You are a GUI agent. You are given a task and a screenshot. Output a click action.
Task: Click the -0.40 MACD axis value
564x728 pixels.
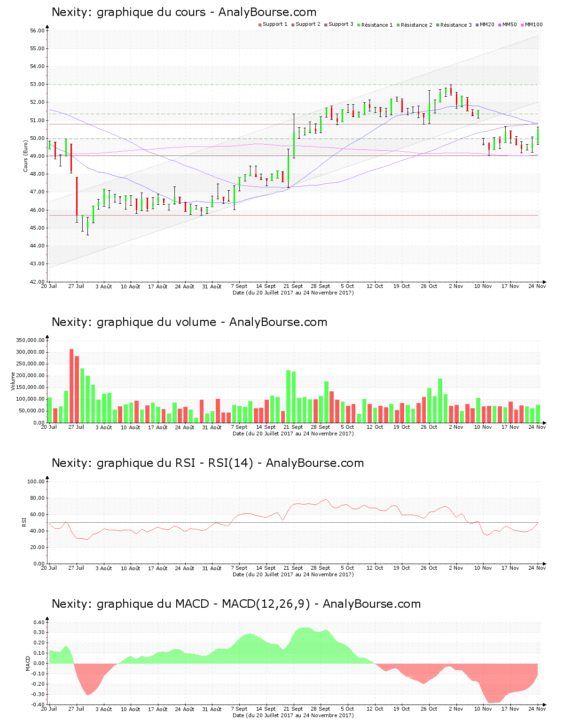38,705
